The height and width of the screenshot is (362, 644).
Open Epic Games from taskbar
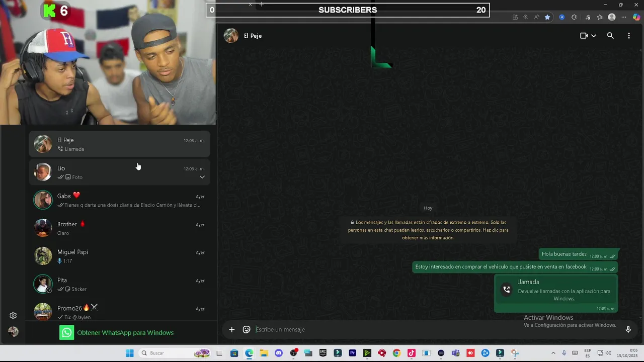[323, 353]
